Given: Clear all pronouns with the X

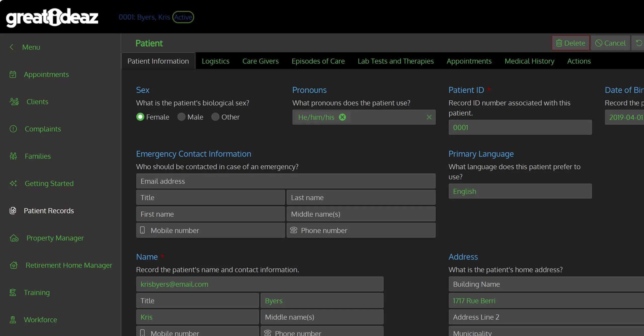Looking at the screenshot, I should [x=429, y=117].
